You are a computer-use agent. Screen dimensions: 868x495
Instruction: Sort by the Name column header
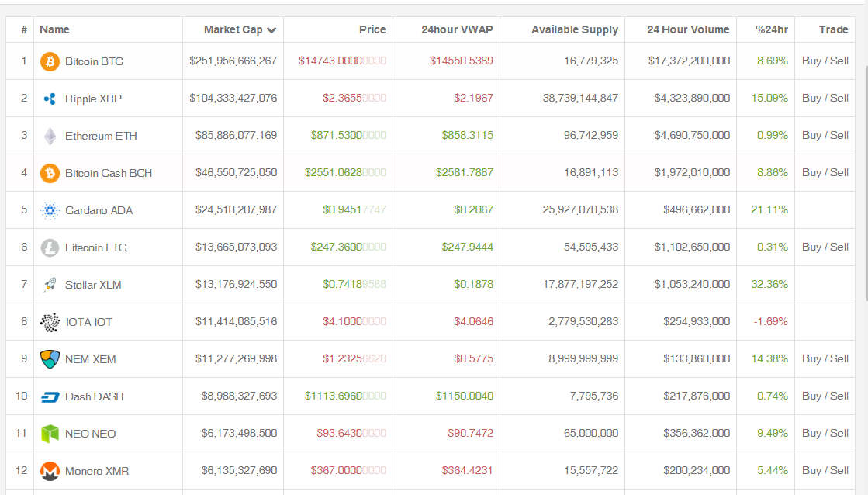54,30
